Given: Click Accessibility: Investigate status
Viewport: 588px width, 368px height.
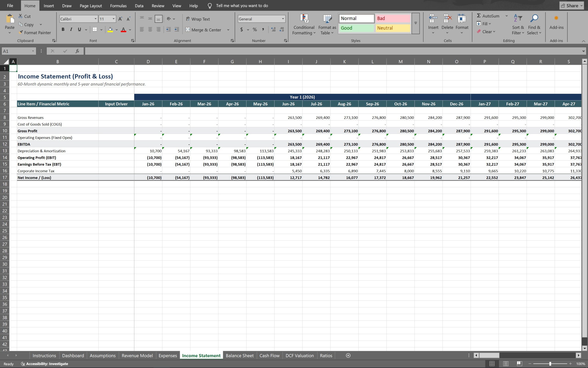Looking at the screenshot, I should [x=45, y=364].
